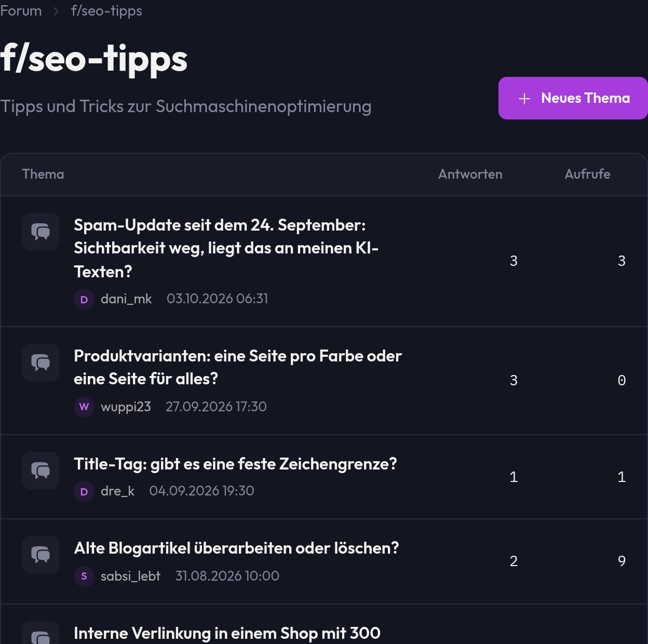Click the f/seo-tipps page heading
Viewport: 648px width, 644px height.
[x=93, y=58]
